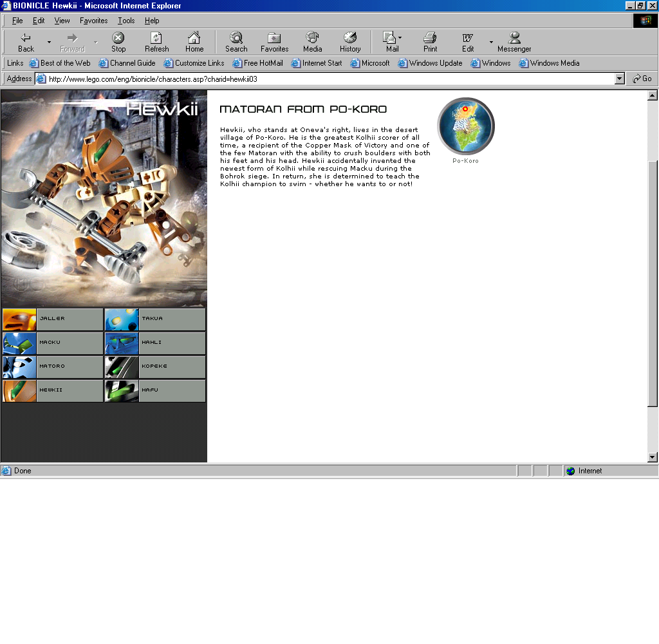Open the Best of the Web link
Screen dimensions: 659x644
(x=60, y=63)
